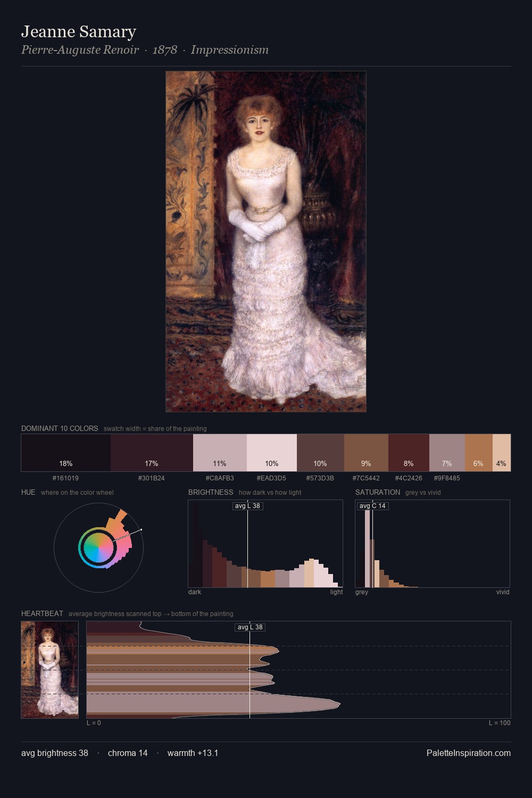Click the widest peak of heartbeat curve
The height and width of the screenshot is (798, 532).
click(338, 704)
